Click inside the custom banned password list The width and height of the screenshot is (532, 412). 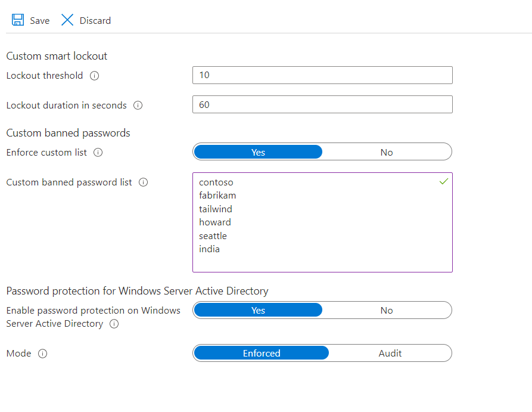(322, 222)
